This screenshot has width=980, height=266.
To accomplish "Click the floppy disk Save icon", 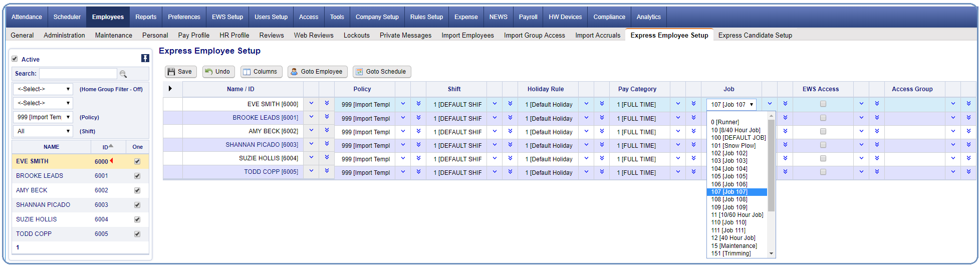I will coord(171,72).
